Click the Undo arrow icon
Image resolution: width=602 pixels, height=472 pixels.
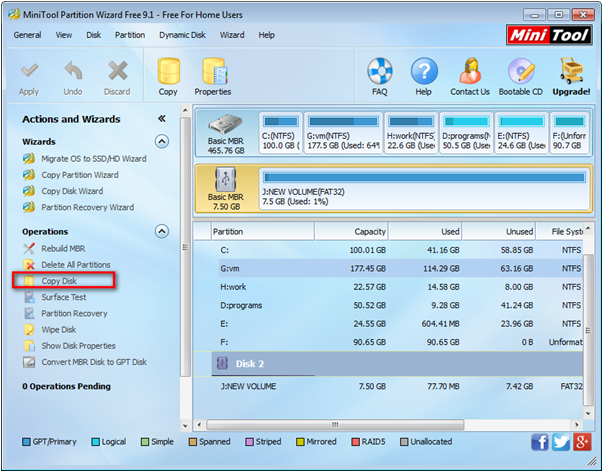click(x=73, y=71)
